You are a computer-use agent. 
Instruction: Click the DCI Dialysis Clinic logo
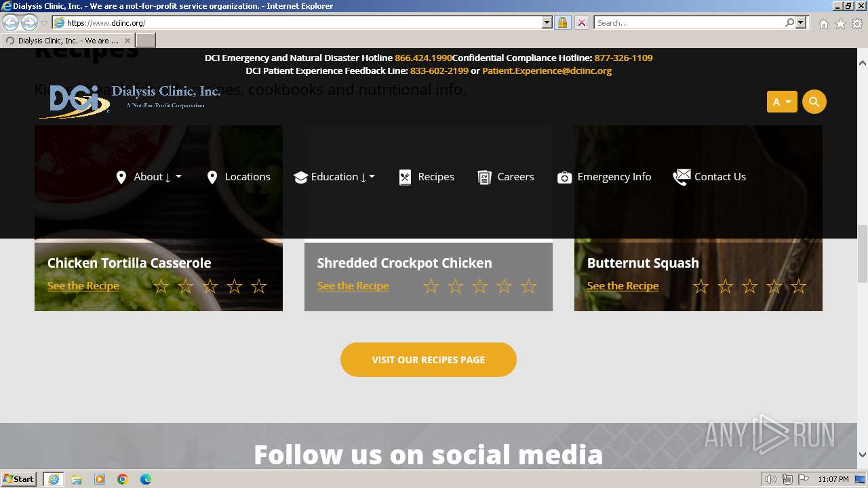pos(129,101)
